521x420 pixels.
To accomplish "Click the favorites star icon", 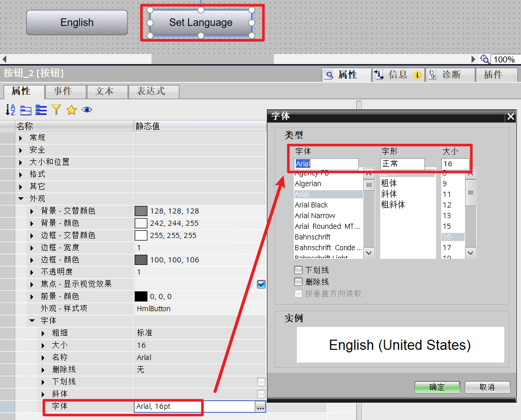I will (71, 110).
